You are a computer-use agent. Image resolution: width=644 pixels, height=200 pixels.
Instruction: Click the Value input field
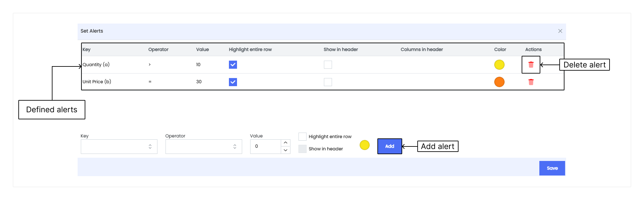(x=266, y=146)
